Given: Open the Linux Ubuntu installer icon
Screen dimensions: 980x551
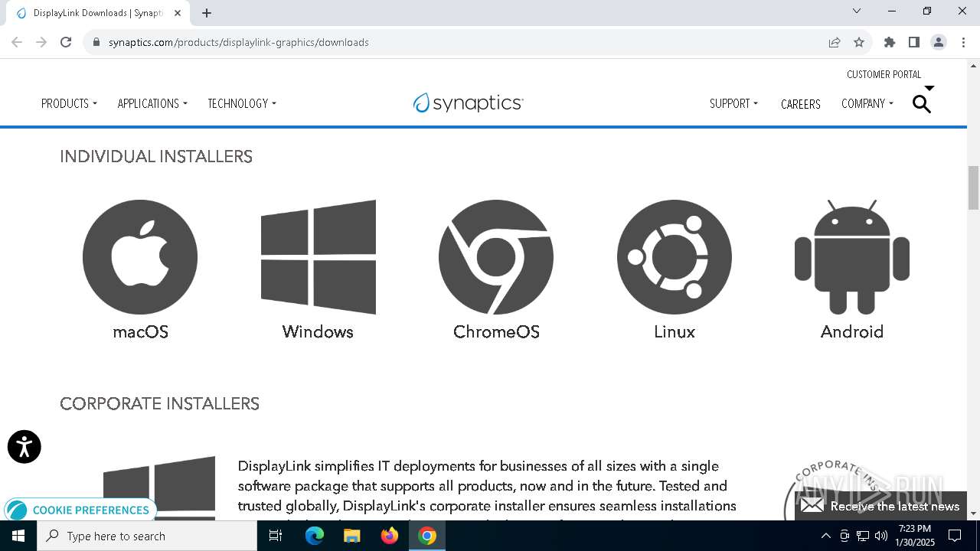Looking at the screenshot, I should tap(675, 257).
